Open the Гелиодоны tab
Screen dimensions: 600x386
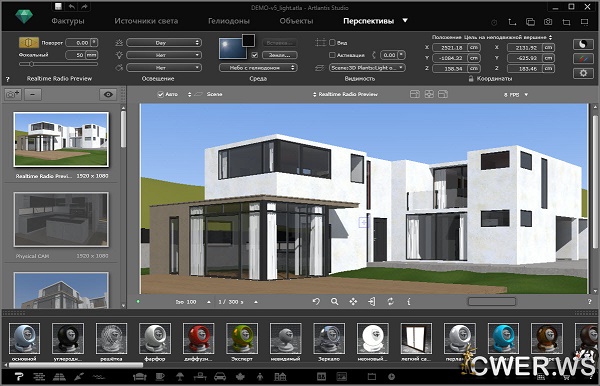[x=228, y=21]
